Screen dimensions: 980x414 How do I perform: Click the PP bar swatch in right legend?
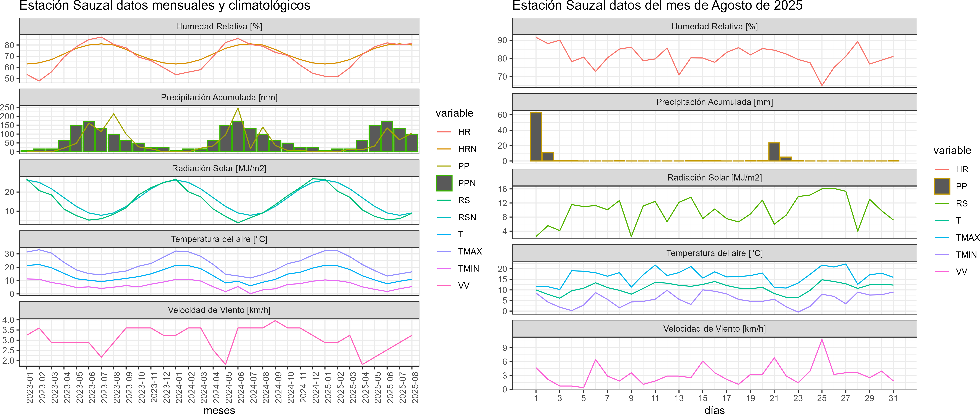click(942, 186)
